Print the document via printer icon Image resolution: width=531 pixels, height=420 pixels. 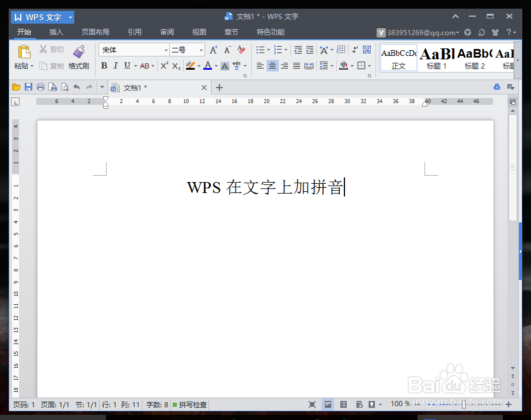coord(40,87)
